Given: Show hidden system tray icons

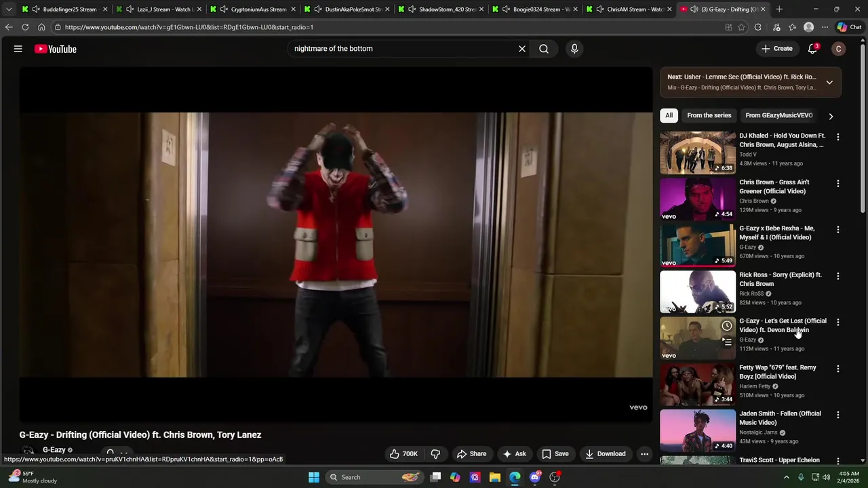Looking at the screenshot, I should point(787,477).
